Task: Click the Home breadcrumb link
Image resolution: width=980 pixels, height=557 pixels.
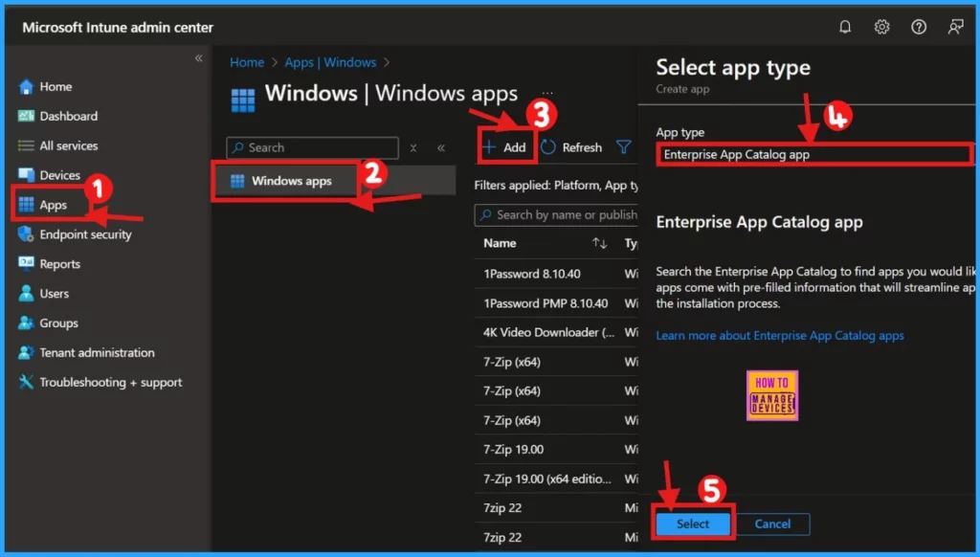Action: [x=247, y=62]
